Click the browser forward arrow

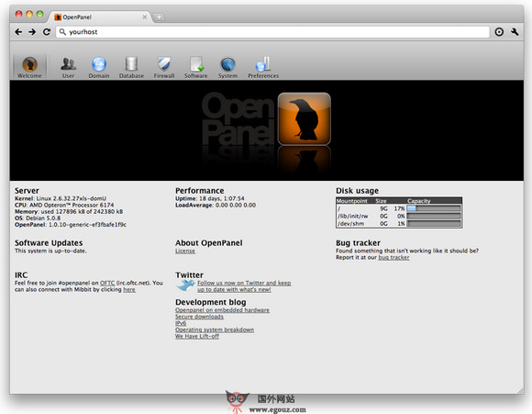coord(32,32)
